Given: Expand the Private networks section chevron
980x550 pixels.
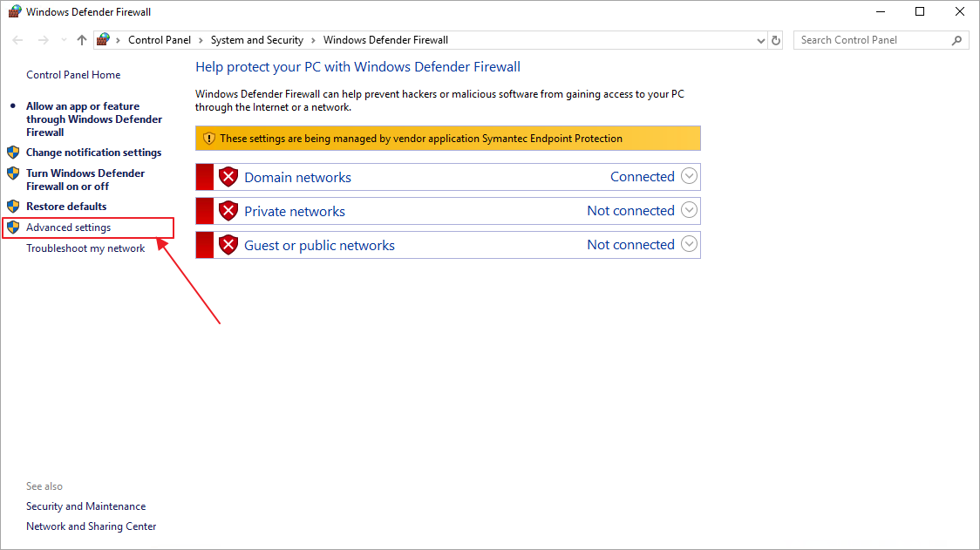Looking at the screenshot, I should 689,210.
